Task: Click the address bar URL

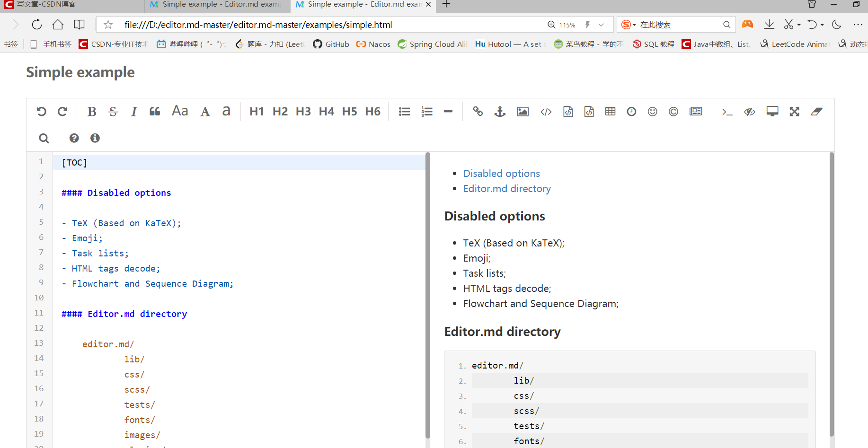Action: pos(258,25)
